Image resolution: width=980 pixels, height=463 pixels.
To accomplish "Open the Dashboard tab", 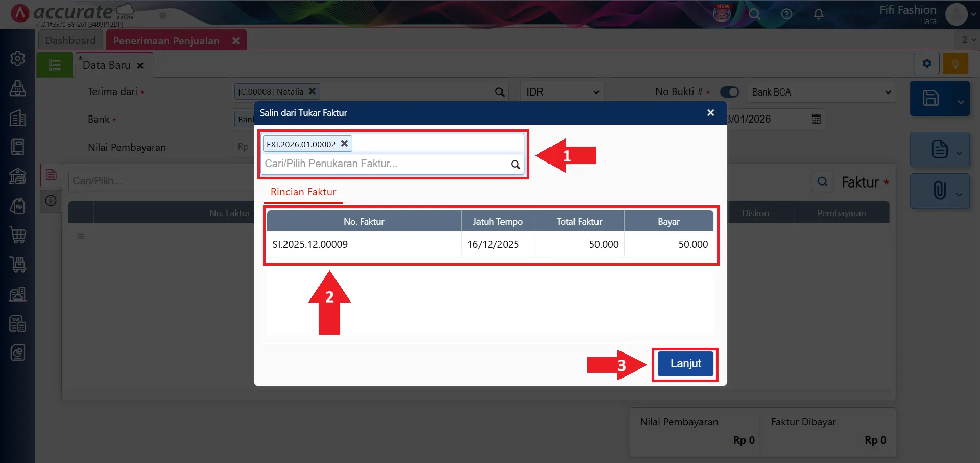I will point(70,40).
